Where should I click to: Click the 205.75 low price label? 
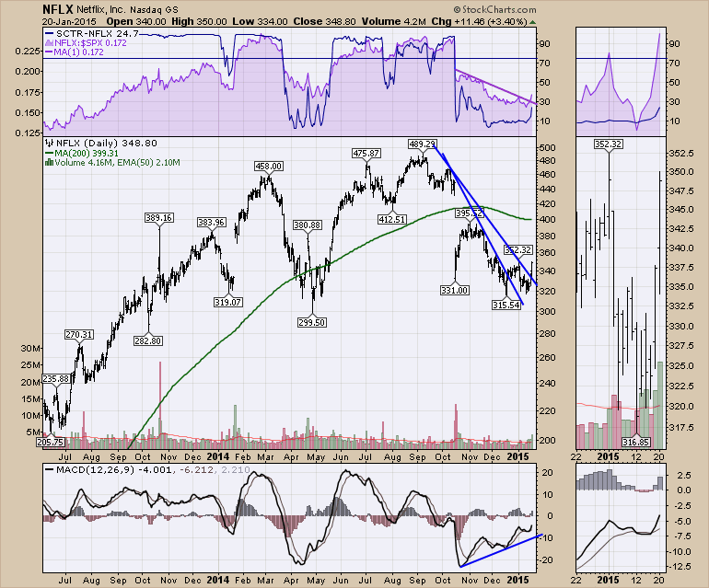point(51,442)
